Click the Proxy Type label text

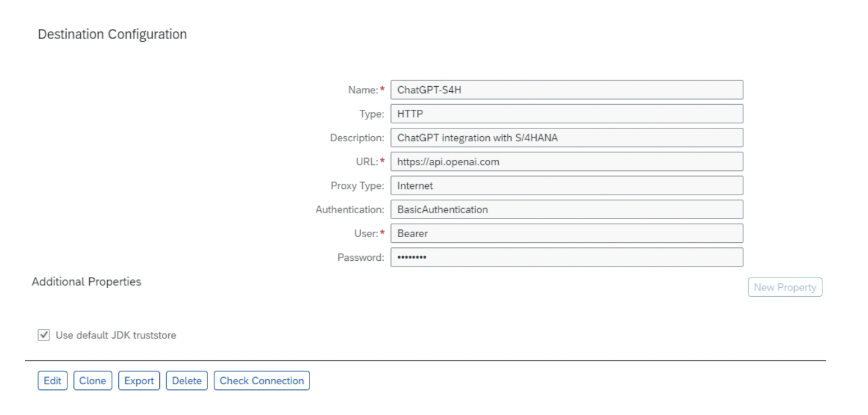(357, 186)
